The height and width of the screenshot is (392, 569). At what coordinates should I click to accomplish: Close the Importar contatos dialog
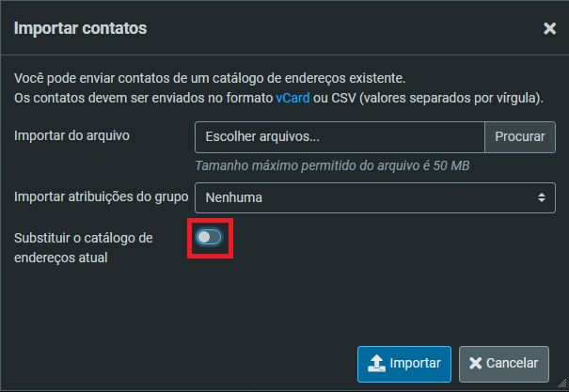[x=550, y=29]
